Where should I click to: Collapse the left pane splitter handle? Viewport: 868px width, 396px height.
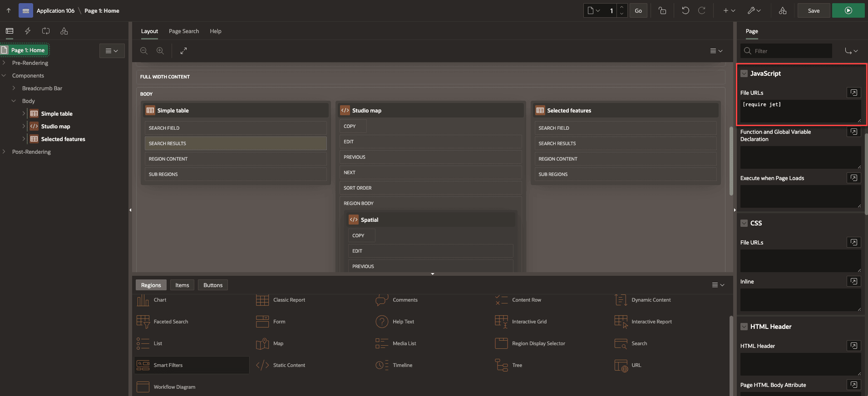(130, 210)
